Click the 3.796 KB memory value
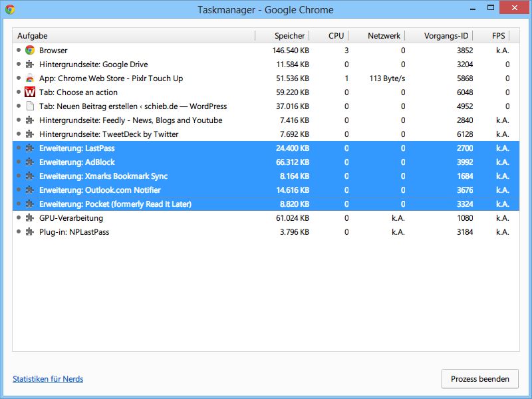This screenshot has width=532, height=399. pos(294,231)
